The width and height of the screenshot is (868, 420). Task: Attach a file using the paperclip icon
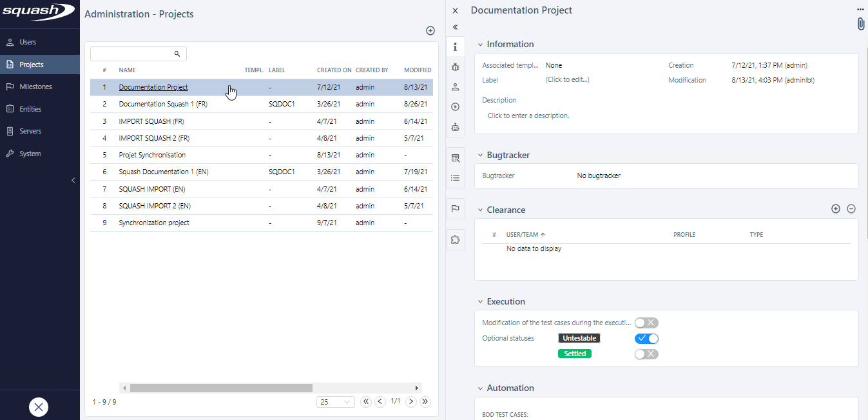tap(860, 23)
